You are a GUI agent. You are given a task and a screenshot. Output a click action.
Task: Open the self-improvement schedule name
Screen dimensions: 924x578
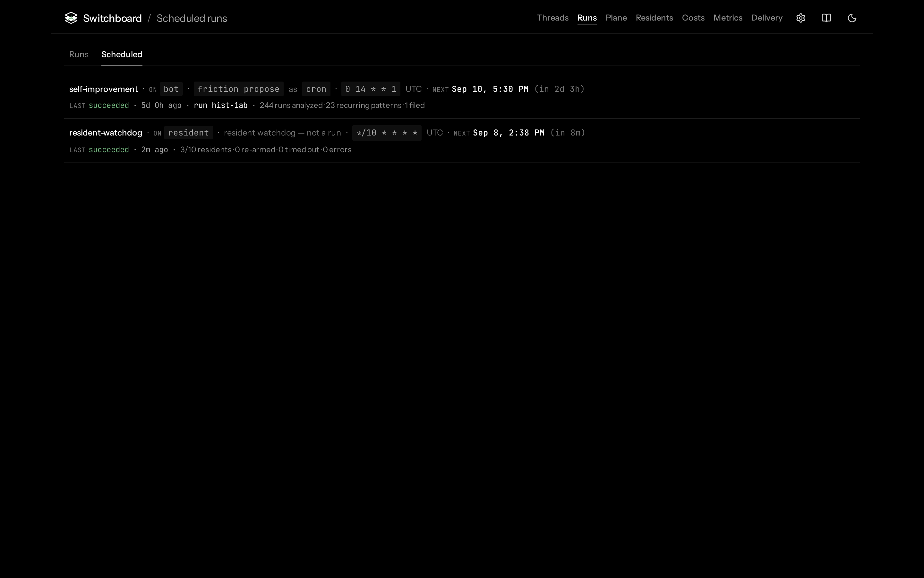click(x=104, y=89)
